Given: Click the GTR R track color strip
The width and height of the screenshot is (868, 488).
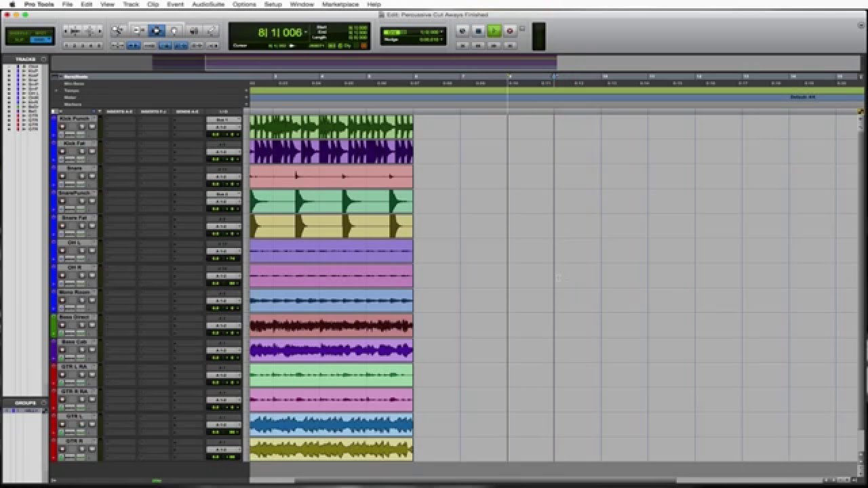Looking at the screenshot, I should pos(54,449).
